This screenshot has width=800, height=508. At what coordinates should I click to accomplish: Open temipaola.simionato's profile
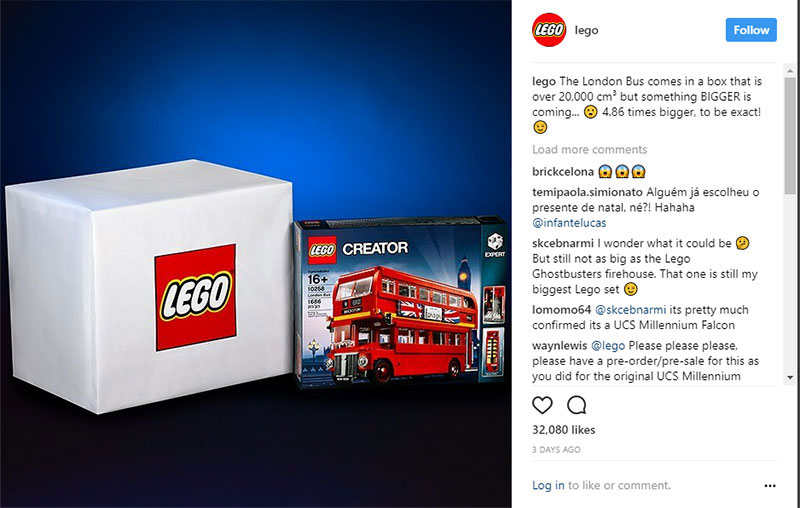(x=587, y=192)
